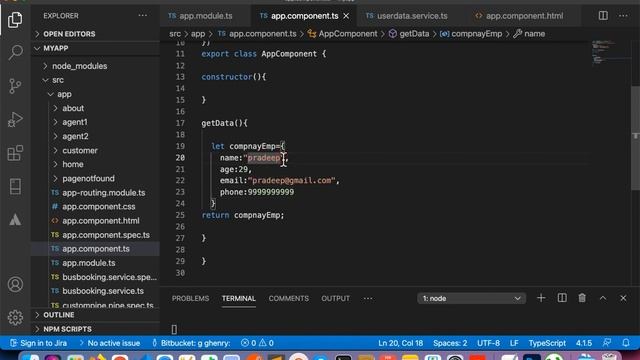Screen dimensions: 640x360
Task: Open the Accounts menu icon
Action: [x=15, y=284]
